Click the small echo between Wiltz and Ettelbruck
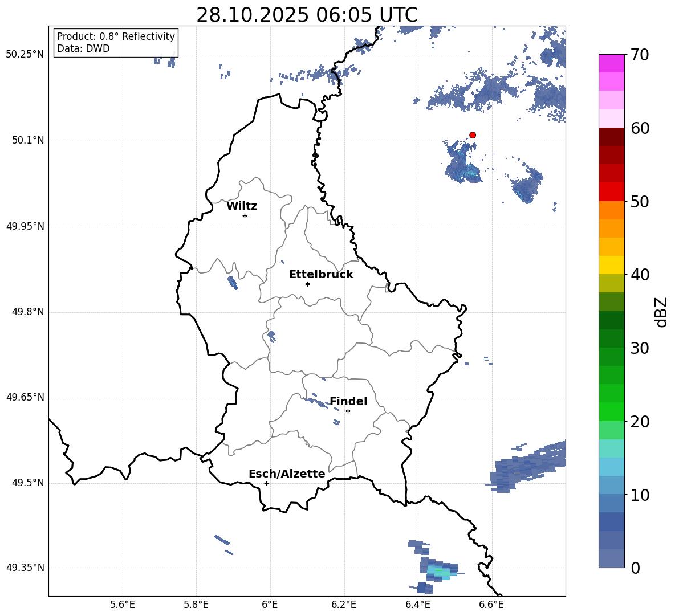The width and height of the screenshot is (675, 616). pos(233,282)
